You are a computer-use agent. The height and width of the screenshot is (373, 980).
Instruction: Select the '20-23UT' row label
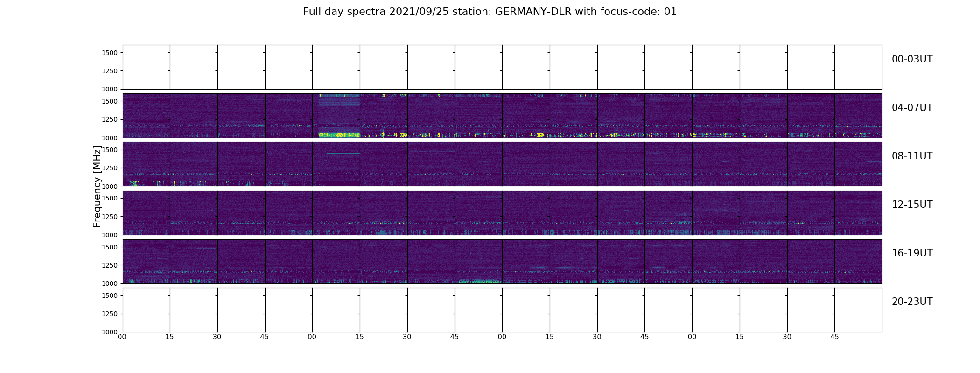pyautogui.click(x=912, y=302)
